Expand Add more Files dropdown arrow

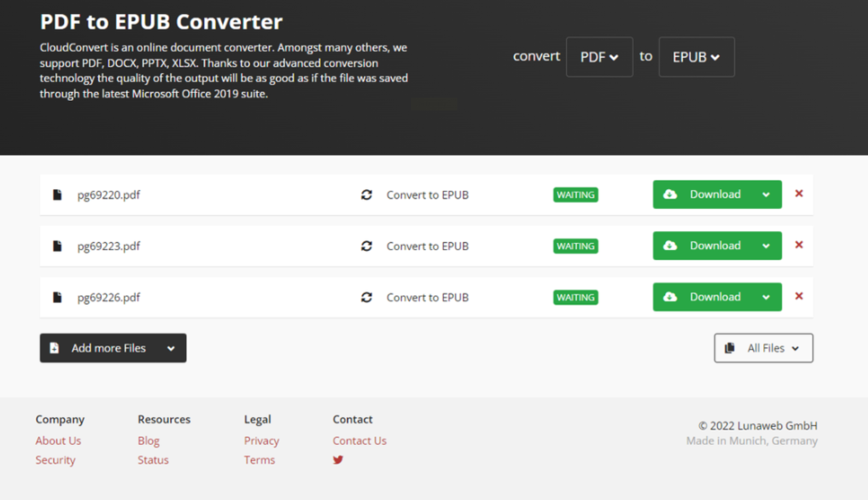click(x=171, y=348)
